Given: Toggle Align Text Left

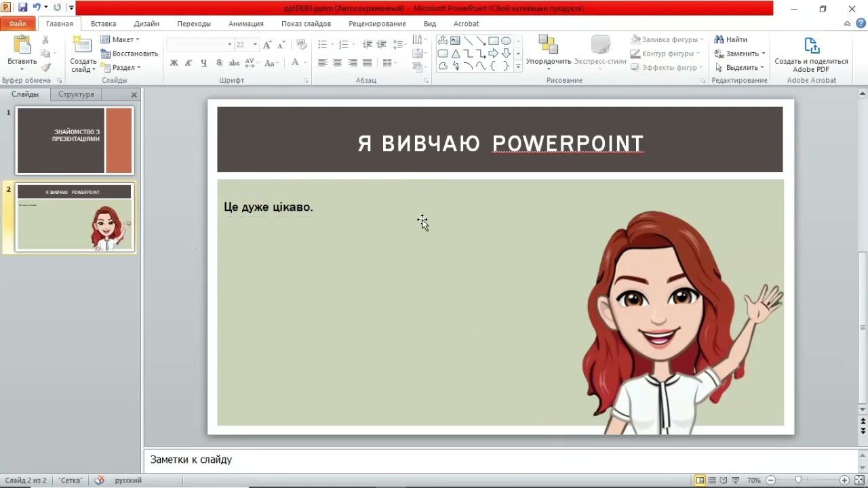Looking at the screenshot, I should point(322,63).
